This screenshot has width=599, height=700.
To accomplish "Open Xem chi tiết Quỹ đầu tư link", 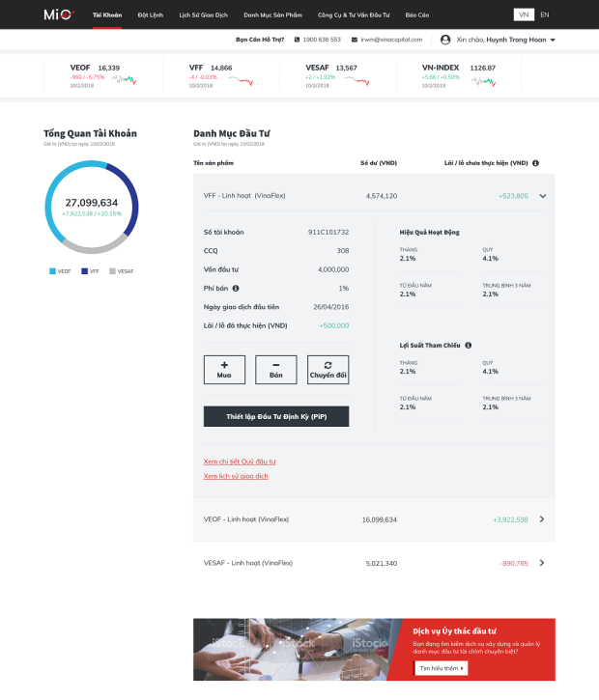I will tap(240, 462).
